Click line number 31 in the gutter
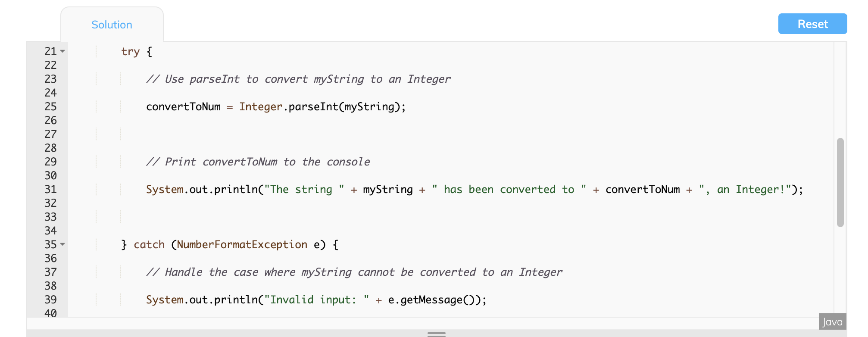Image resolution: width=868 pixels, height=337 pixels. pos(50,189)
